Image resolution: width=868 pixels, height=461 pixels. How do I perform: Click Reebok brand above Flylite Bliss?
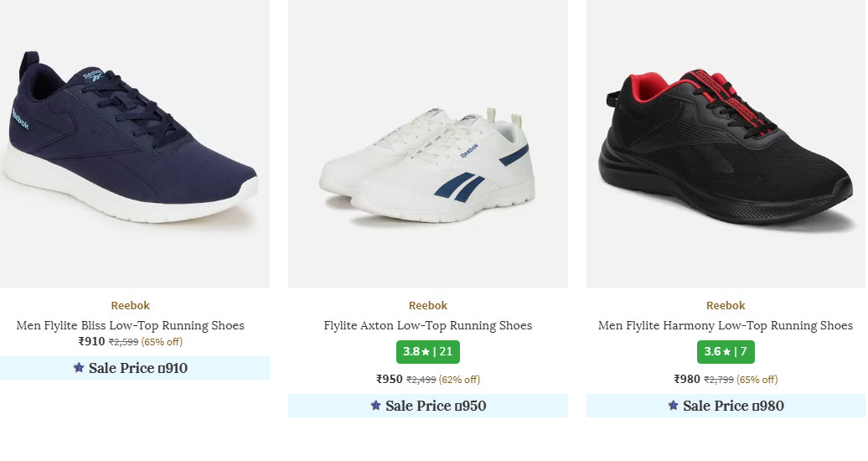click(130, 305)
